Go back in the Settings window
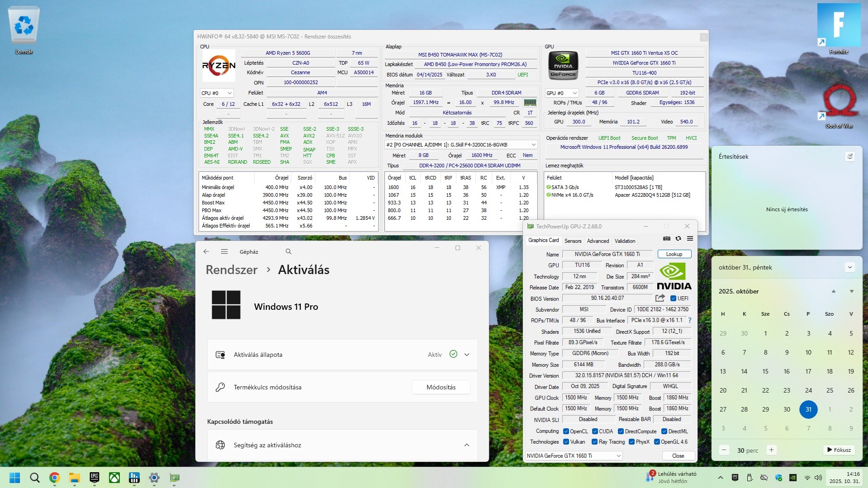The height and width of the screenshot is (488, 868). (206, 251)
